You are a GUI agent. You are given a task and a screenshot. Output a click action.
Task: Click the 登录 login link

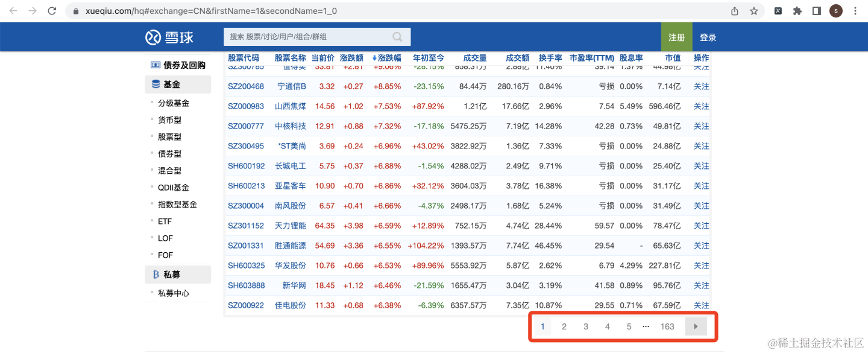point(708,37)
